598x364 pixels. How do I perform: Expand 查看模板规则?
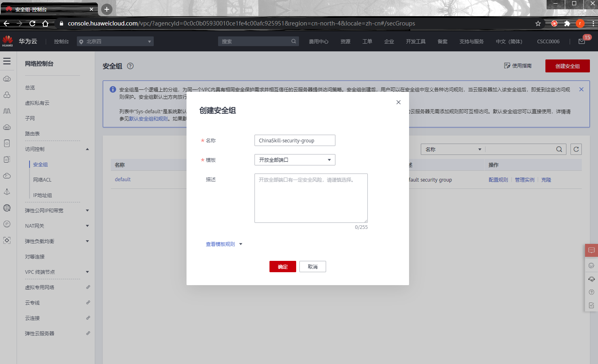[224, 244]
